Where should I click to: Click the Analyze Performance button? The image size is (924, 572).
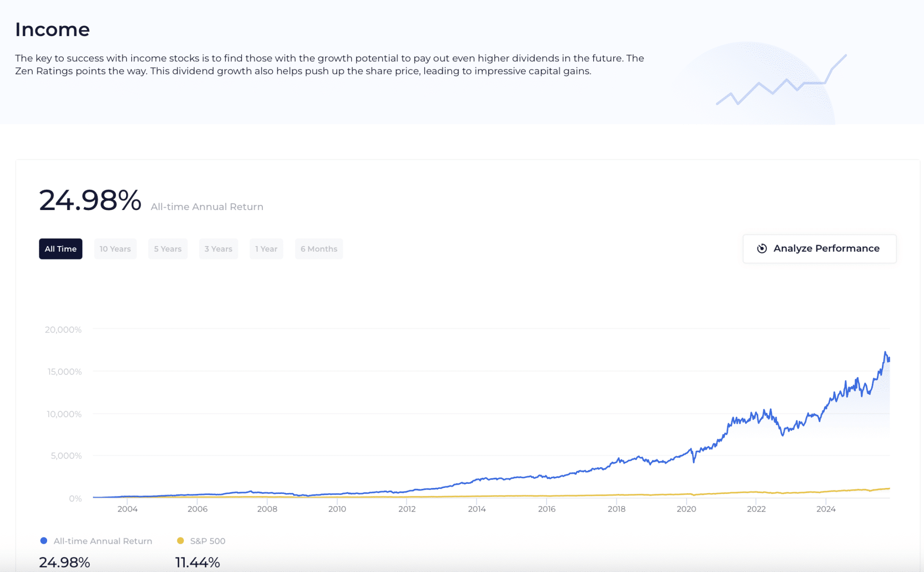[x=819, y=248]
